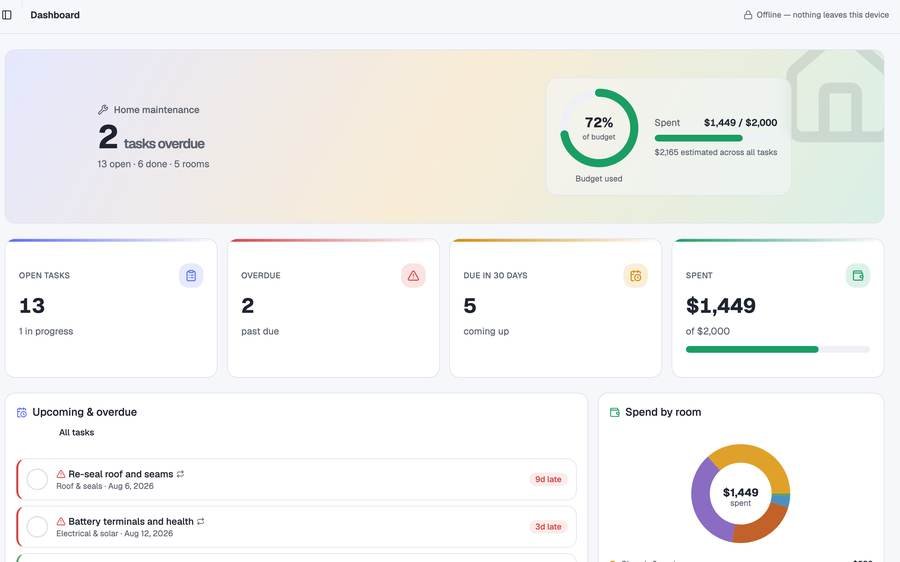Click the wallet icon on Spent card

pos(858,276)
